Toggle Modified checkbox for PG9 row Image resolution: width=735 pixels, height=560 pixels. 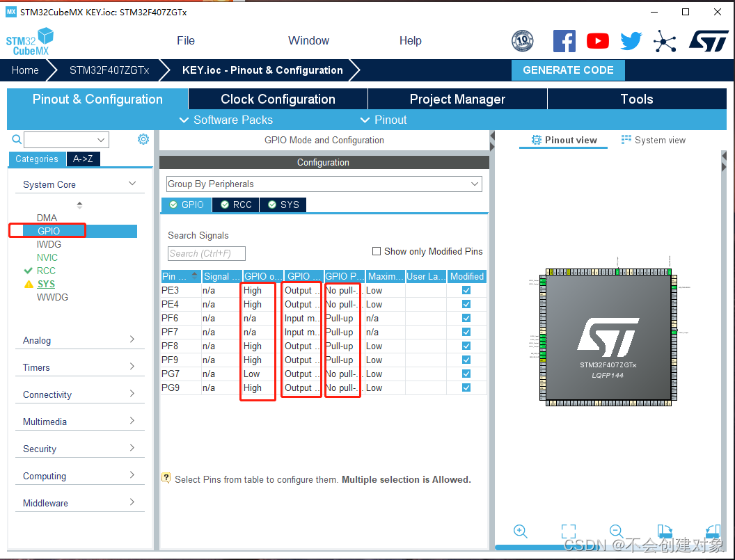(x=466, y=387)
